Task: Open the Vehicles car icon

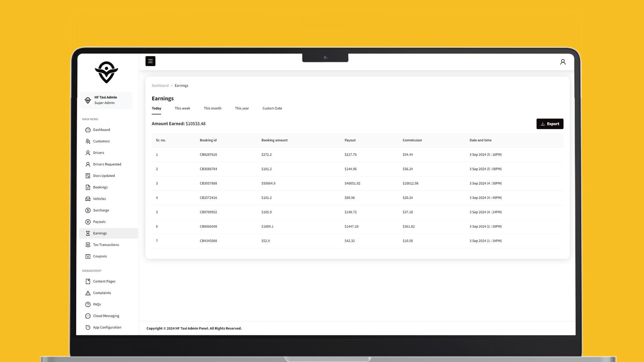Action: [x=88, y=199]
